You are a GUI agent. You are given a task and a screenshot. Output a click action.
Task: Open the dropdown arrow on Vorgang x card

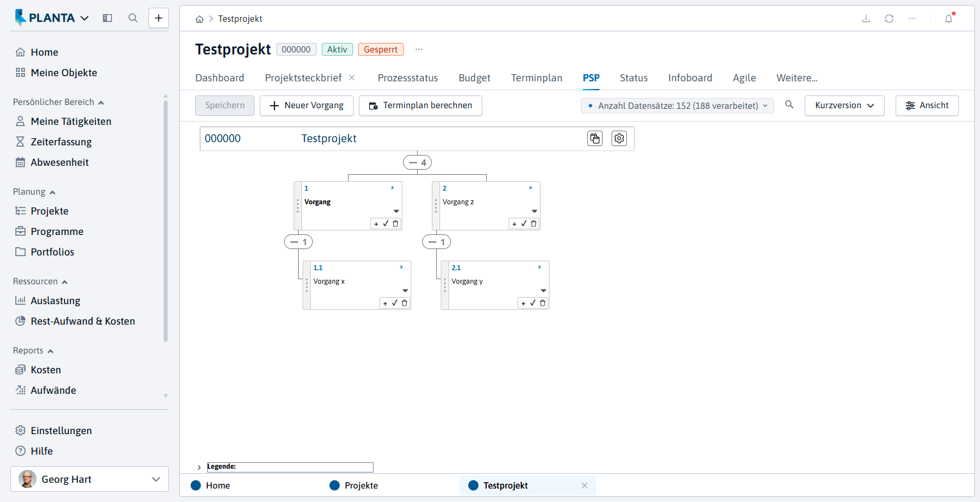point(405,291)
